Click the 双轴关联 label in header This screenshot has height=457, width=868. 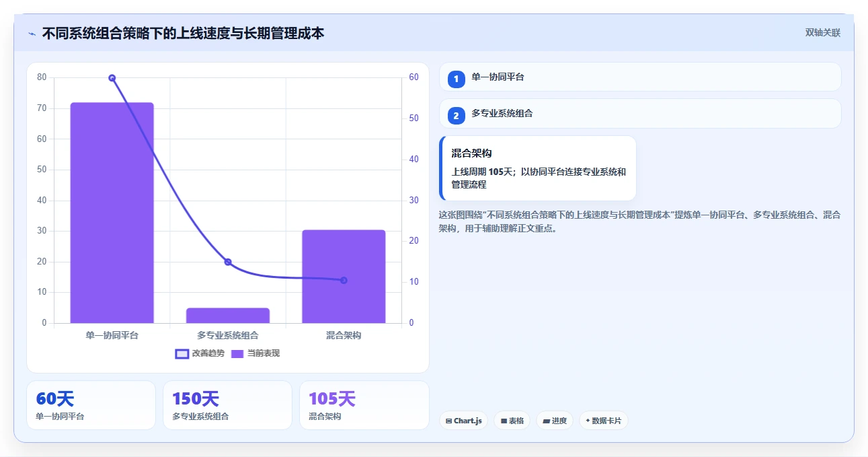(x=823, y=33)
